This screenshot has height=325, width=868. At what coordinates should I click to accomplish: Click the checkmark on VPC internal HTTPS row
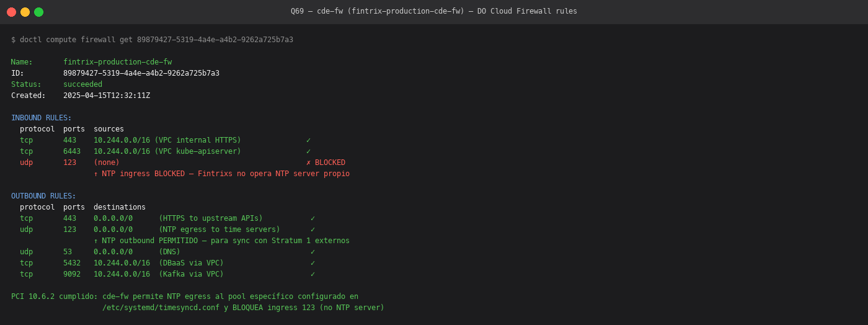308,140
